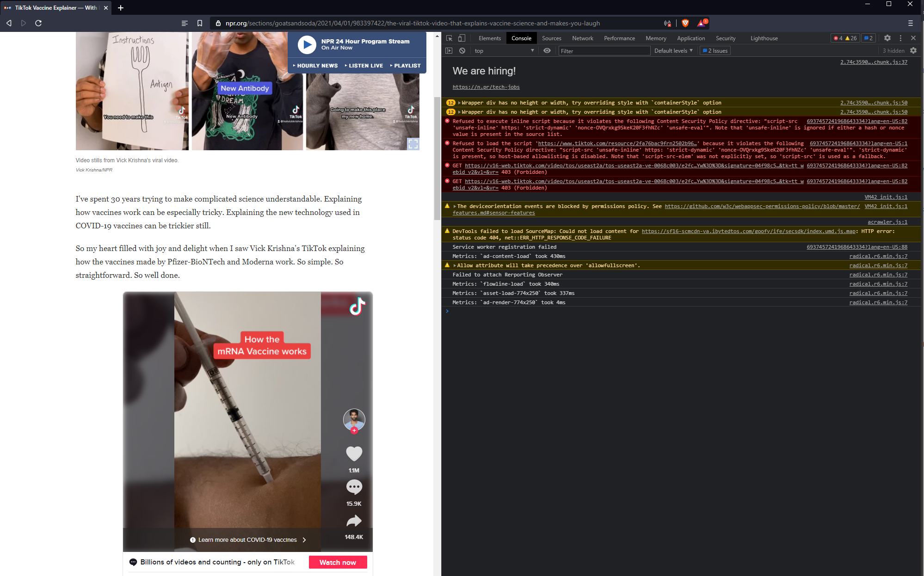This screenshot has height=576, width=924.
Task: Click the TikTok creator avatar
Action: pyautogui.click(x=354, y=420)
